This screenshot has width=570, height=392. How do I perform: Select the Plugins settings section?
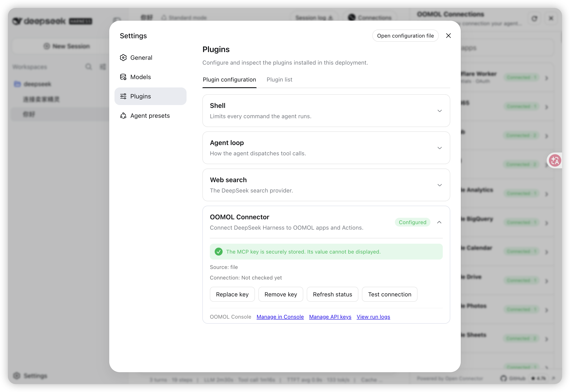(x=150, y=96)
